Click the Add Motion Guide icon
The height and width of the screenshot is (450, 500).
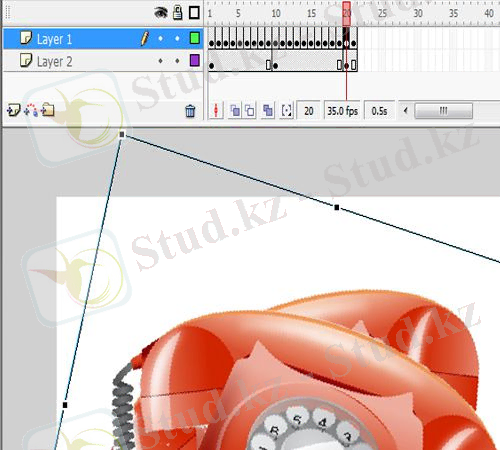click(31, 110)
